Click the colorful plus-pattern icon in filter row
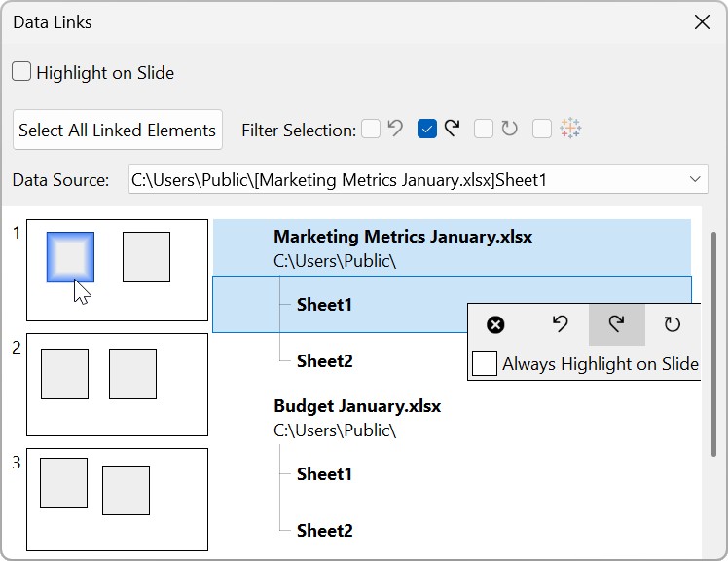 pos(570,129)
